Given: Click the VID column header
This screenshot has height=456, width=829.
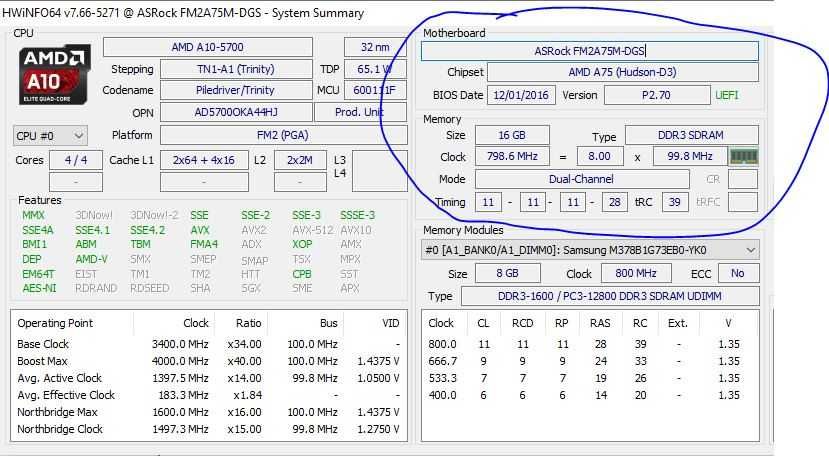Looking at the screenshot, I should point(391,323).
